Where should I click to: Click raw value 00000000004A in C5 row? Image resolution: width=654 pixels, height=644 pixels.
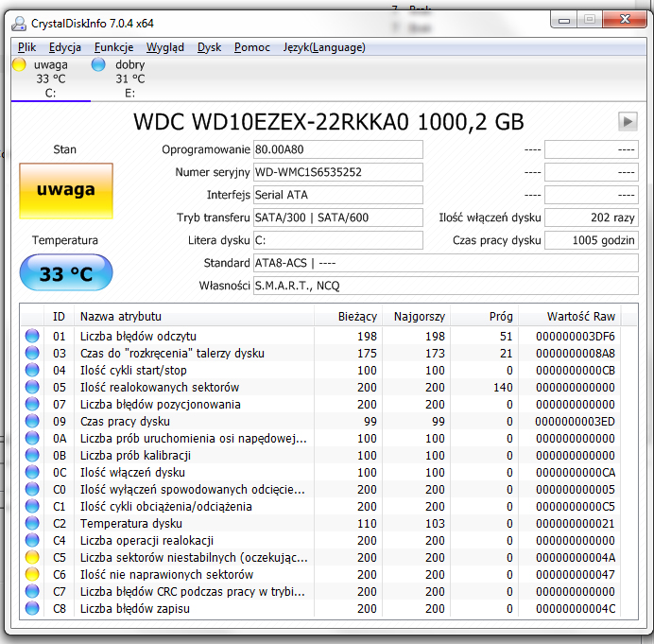[x=576, y=558]
